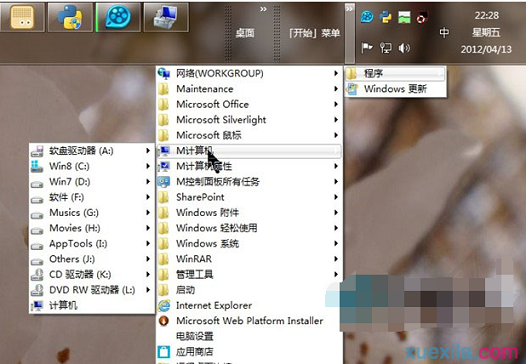Click the M计算机 computer icon
This screenshot has height=364, width=526.
point(164,151)
